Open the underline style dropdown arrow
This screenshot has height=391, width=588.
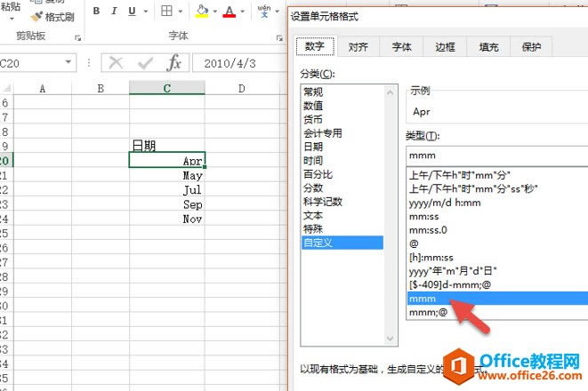[x=146, y=12]
